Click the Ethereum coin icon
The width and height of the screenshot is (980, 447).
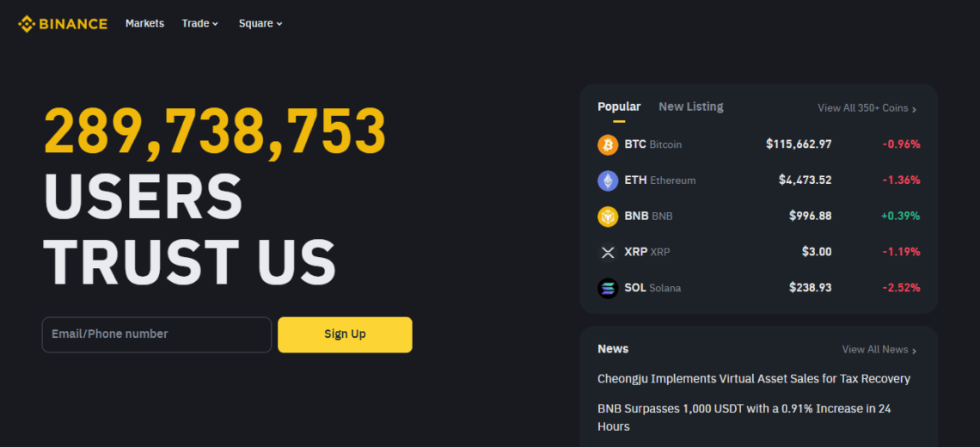[x=608, y=181]
